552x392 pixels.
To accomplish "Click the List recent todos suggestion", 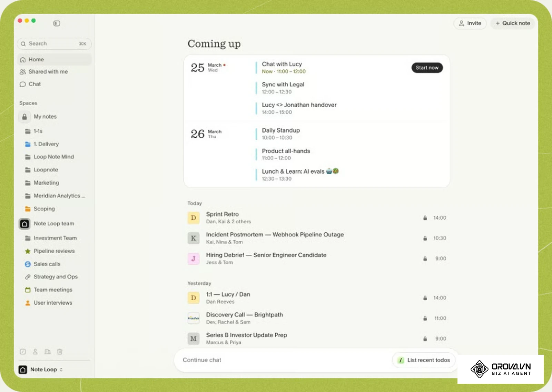I will [424, 360].
